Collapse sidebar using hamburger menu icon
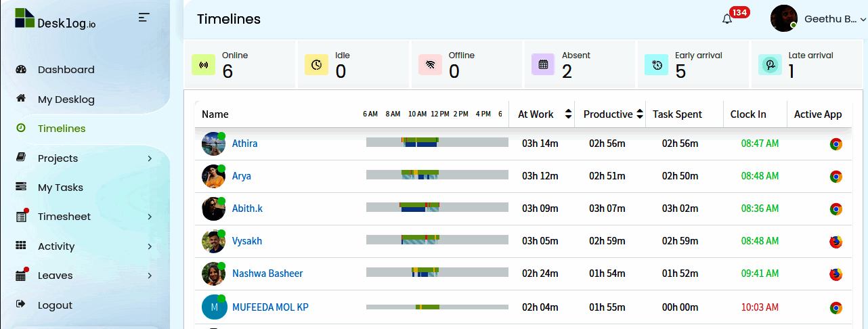Image resolution: width=868 pixels, height=329 pixels. pos(144,18)
